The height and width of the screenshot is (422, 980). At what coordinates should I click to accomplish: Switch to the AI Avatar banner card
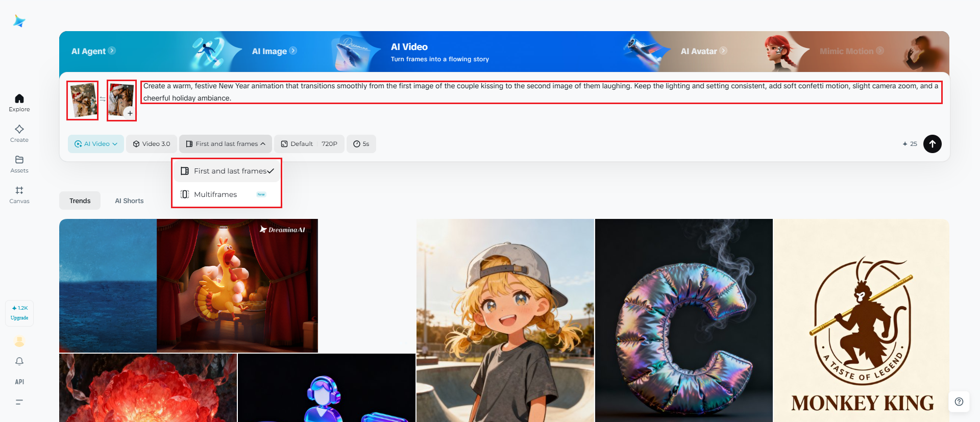(704, 51)
